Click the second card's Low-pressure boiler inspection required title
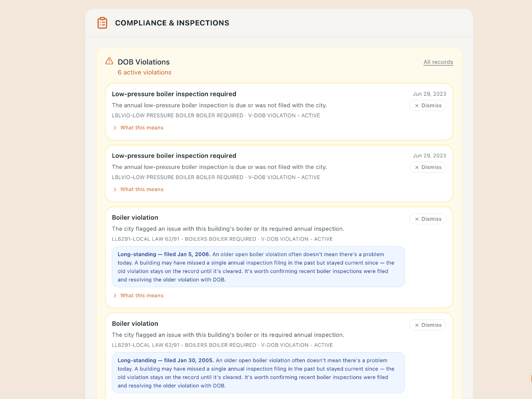The image size is (532, 399). point(174,156)
